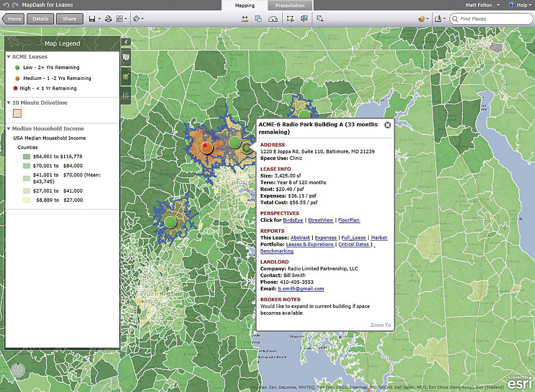Open the lease Abstract report link

point(300,237)
